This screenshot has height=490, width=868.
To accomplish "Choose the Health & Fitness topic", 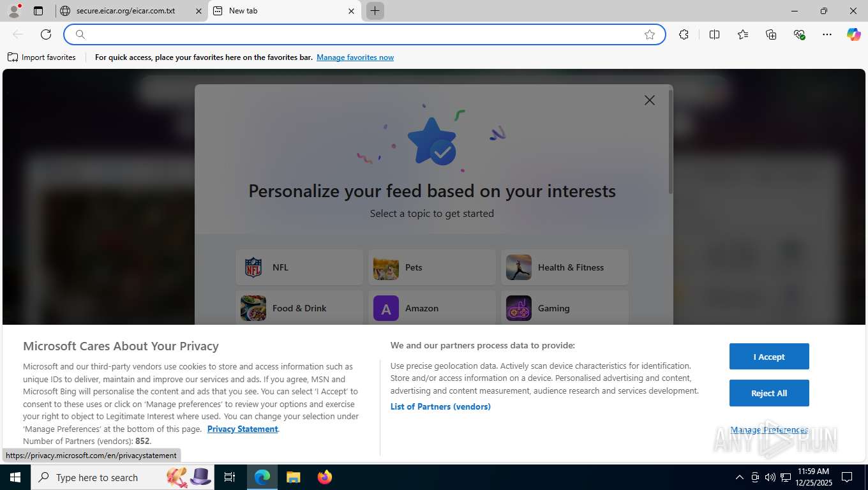I will coord(565,267).
